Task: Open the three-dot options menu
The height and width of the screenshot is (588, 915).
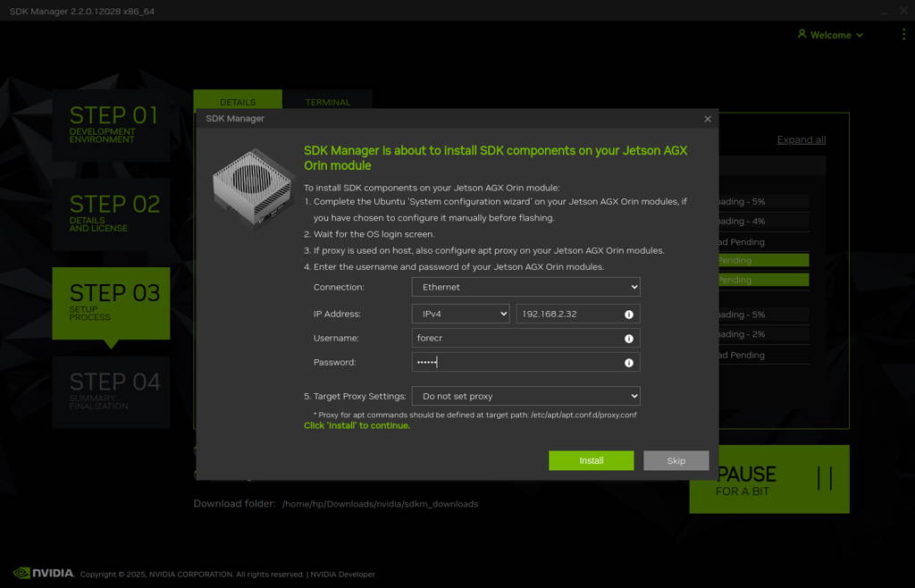Action: [903, 35]
